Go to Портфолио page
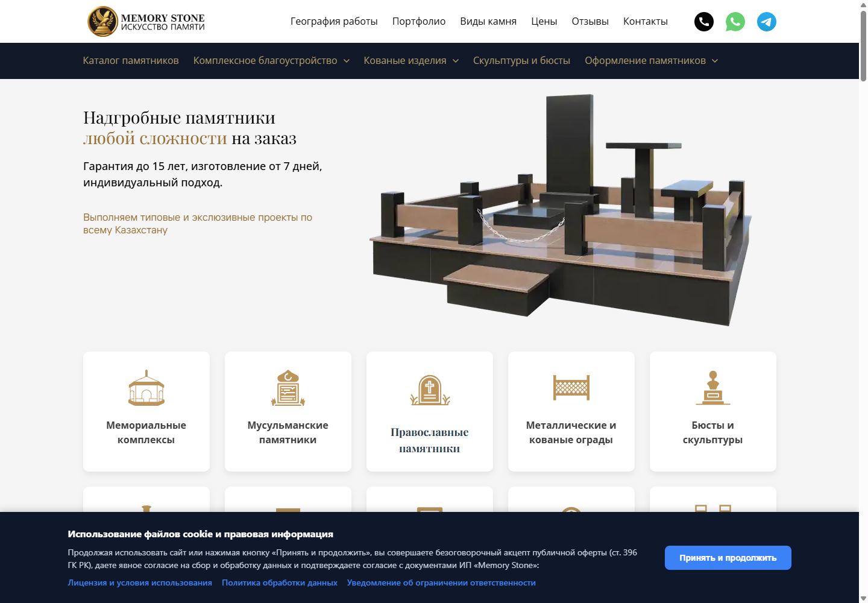Screen dimensions: 868x603 point(419,22)
